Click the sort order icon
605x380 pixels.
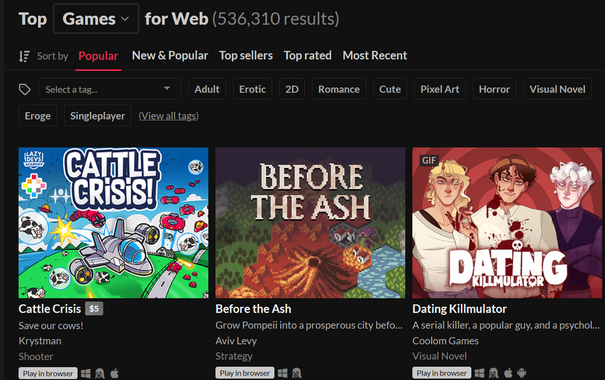point(24,56)
